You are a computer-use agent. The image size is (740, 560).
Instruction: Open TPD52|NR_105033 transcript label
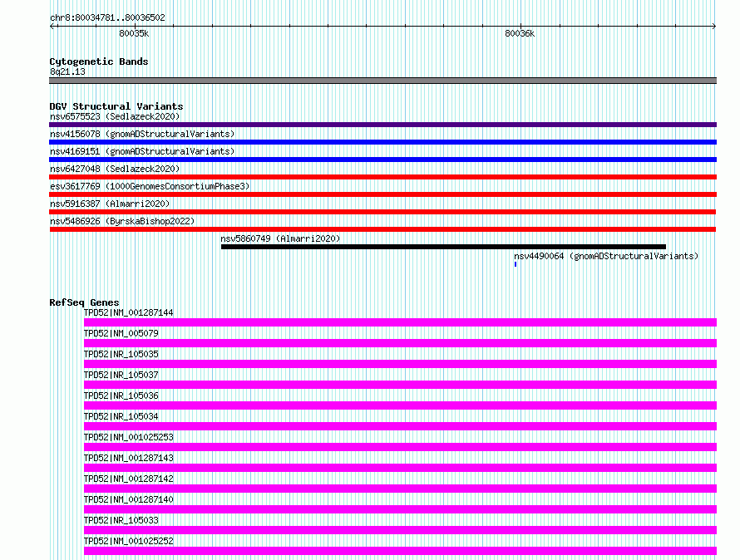tap(121, 520)
